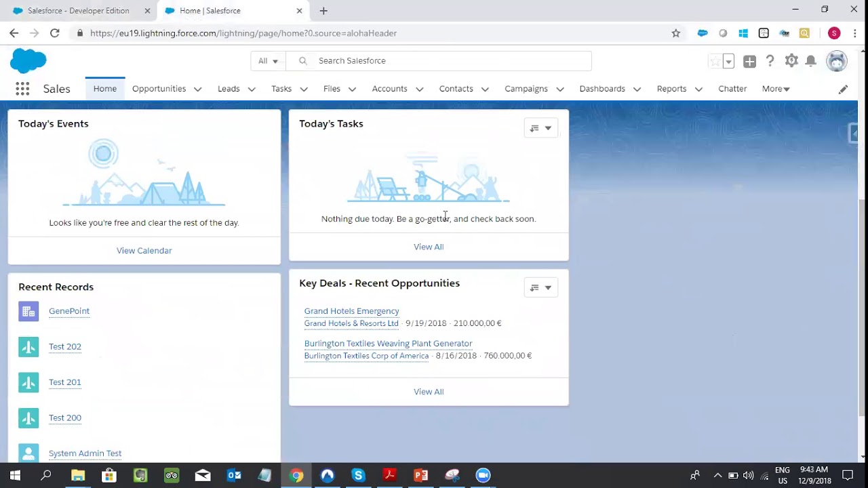The height and width of the screenshot is (488, 868).
Task: Open the user profile avatar
Action: coord(837,61)
